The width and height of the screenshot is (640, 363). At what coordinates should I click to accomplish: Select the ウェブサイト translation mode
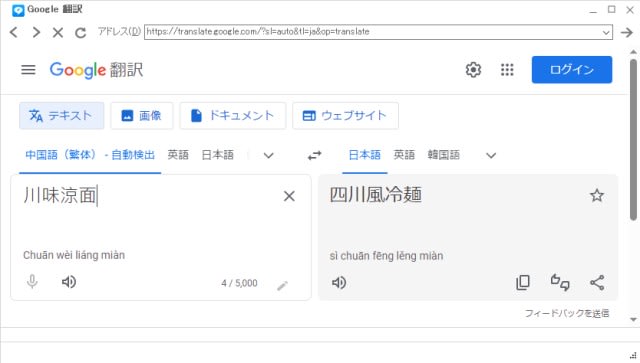(345, 116)
